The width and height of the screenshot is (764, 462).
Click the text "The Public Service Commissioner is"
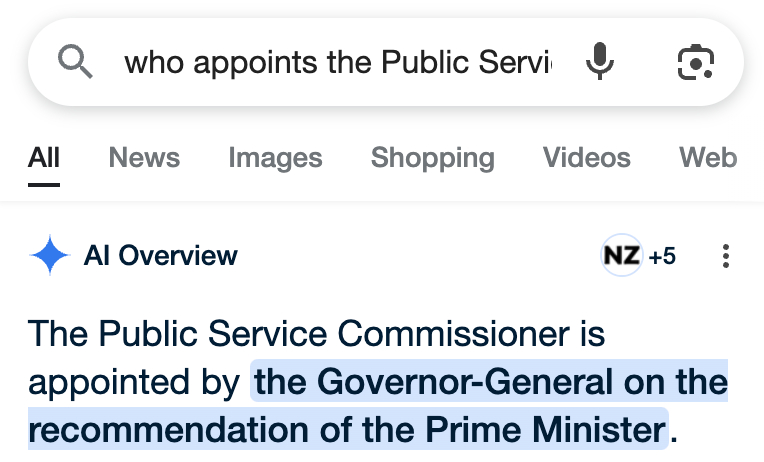(317, 333)
